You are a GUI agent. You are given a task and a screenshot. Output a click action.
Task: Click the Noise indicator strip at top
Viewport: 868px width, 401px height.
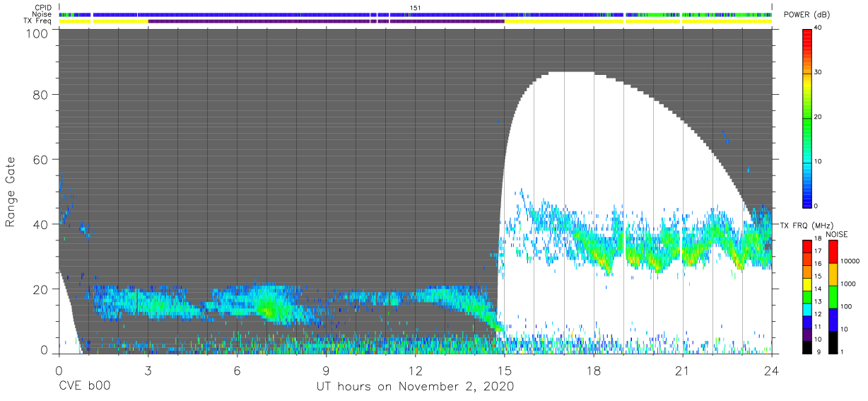click(415, 14)
